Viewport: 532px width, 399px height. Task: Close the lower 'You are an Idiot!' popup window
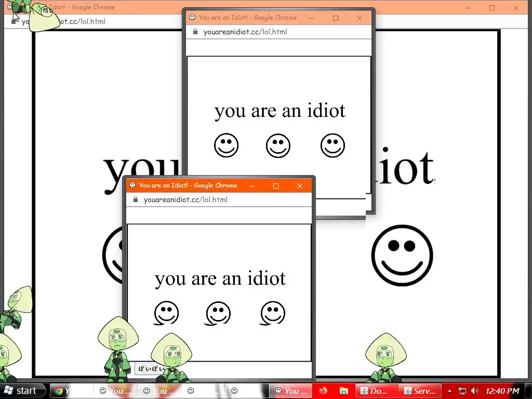click(x=300, y=186)
